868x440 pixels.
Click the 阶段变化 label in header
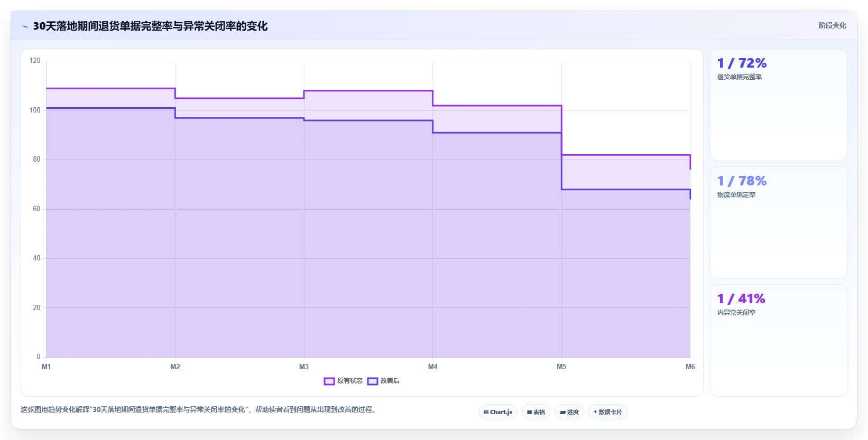(x=832, y=25)
